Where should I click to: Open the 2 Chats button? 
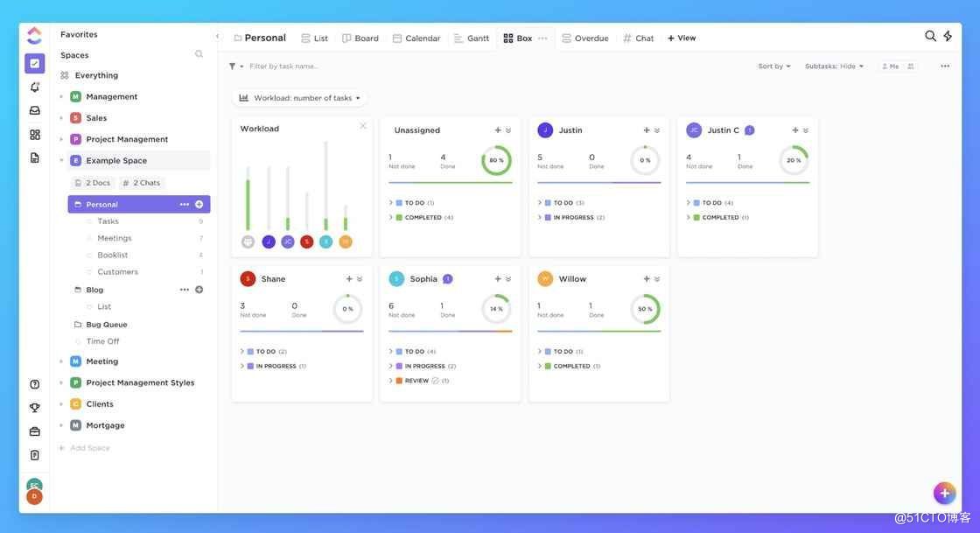[x=141, y=183]
